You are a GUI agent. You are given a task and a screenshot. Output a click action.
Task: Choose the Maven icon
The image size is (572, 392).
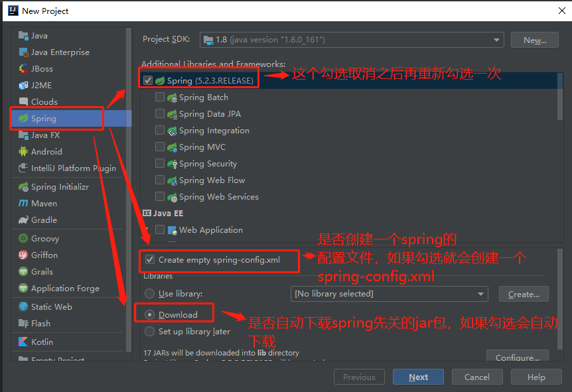pos(23,203)
